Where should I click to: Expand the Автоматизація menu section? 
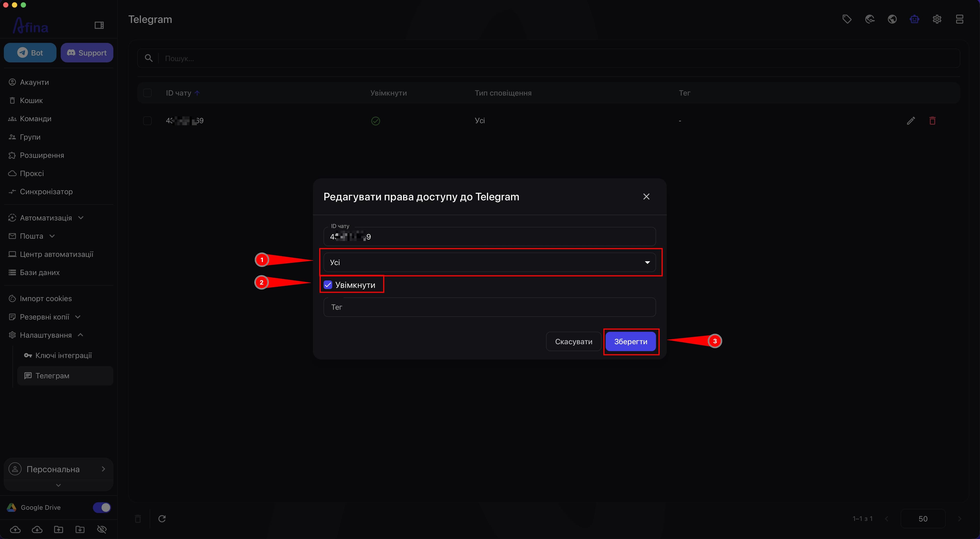(x=46, y=218)
